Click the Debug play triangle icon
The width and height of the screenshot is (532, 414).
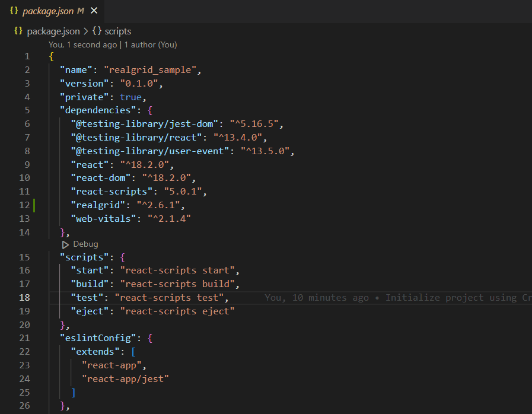point(65,244)
